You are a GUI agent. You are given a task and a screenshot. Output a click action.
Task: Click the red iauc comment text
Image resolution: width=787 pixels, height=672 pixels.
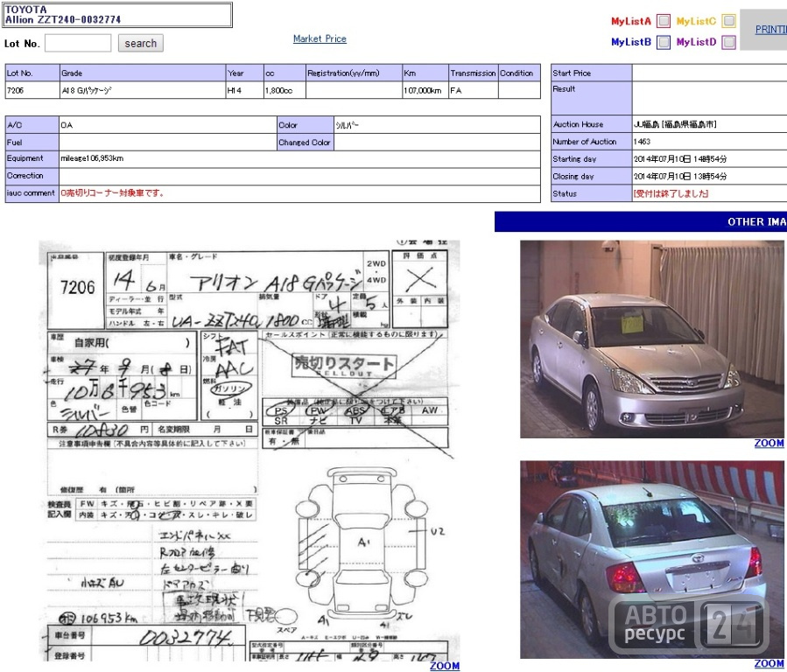point(112,193)
